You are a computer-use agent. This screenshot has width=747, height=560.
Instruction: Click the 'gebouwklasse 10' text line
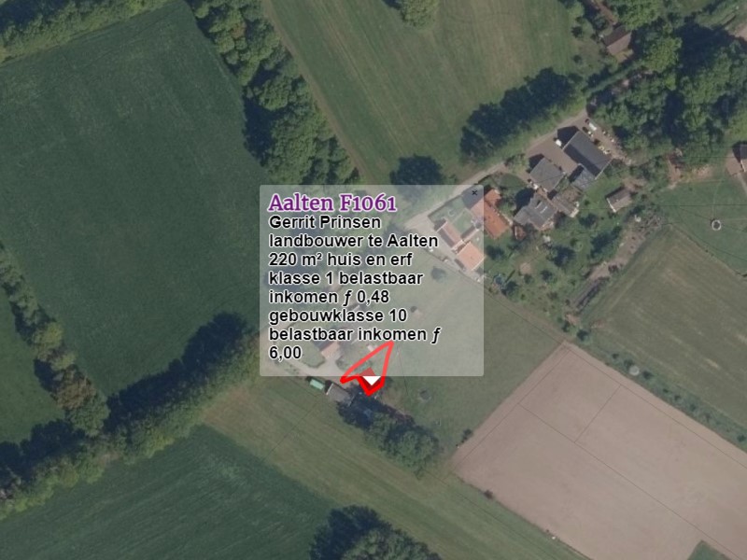point(338,315)
